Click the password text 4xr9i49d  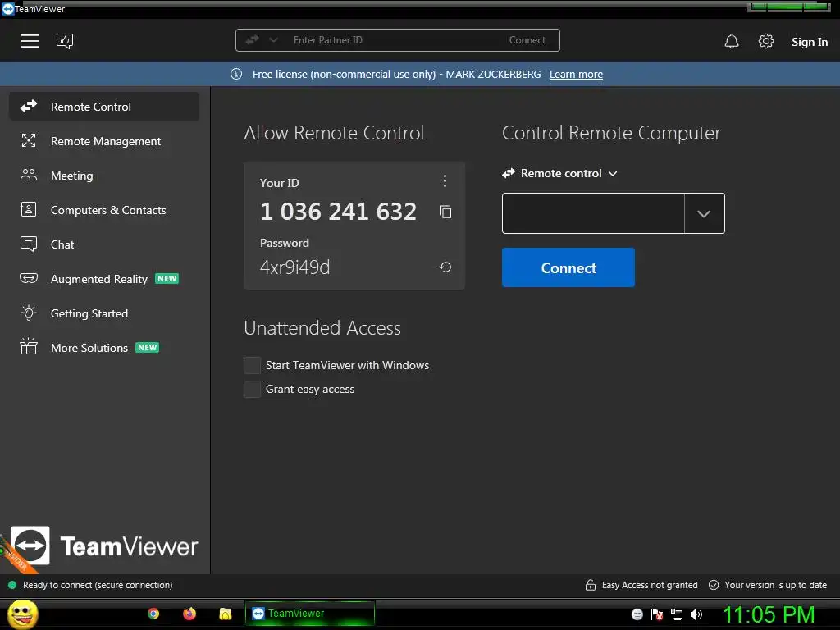tap(294, 267)
